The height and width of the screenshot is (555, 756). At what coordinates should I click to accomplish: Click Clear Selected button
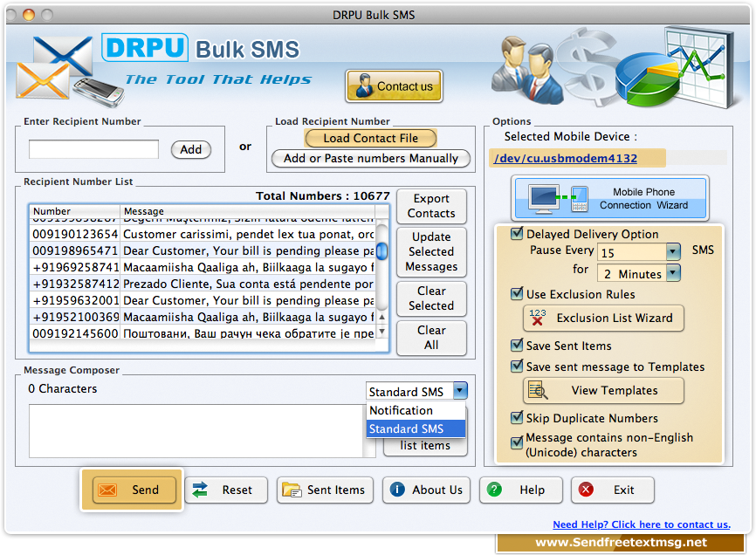[x=431, y=298]
